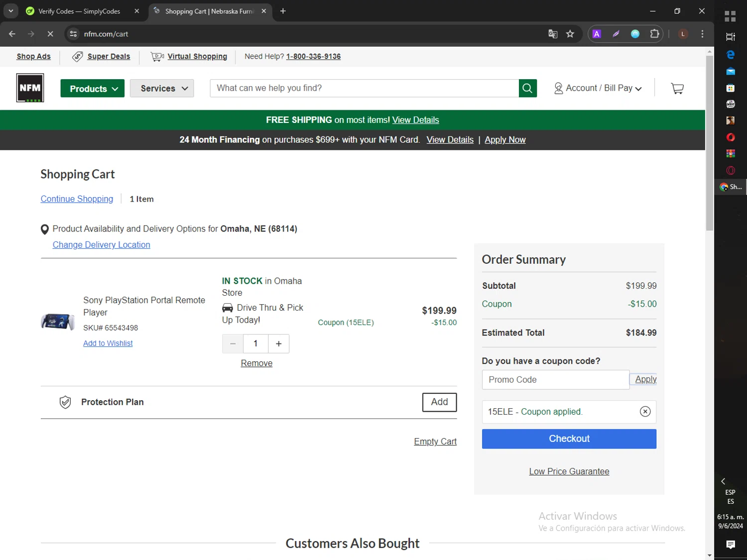Click the Chrome profile avatar L
The height and width of the screenshot is (560, 747).
[x=683, y=34]
